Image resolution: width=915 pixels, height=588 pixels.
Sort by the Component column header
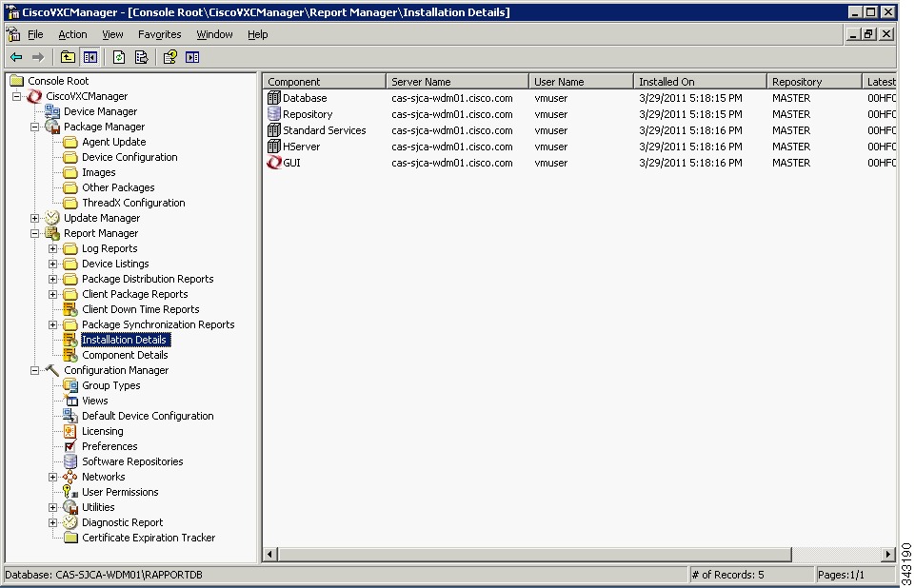click(x=325, y=82)
